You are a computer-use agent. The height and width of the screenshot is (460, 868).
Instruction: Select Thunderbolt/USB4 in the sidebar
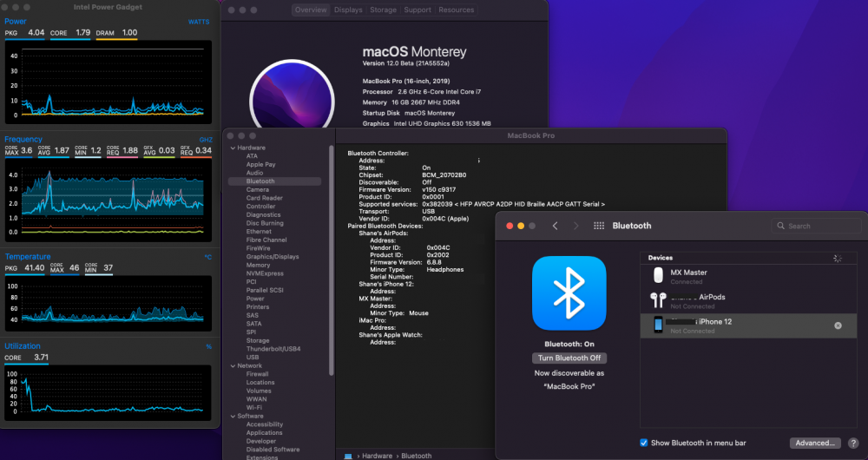point(273,349)
